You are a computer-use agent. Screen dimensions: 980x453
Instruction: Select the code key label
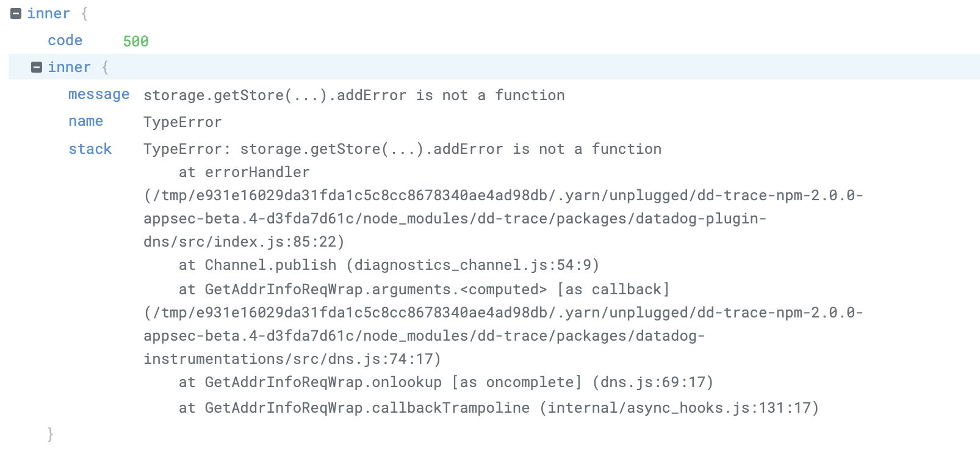tap(65, 40)
